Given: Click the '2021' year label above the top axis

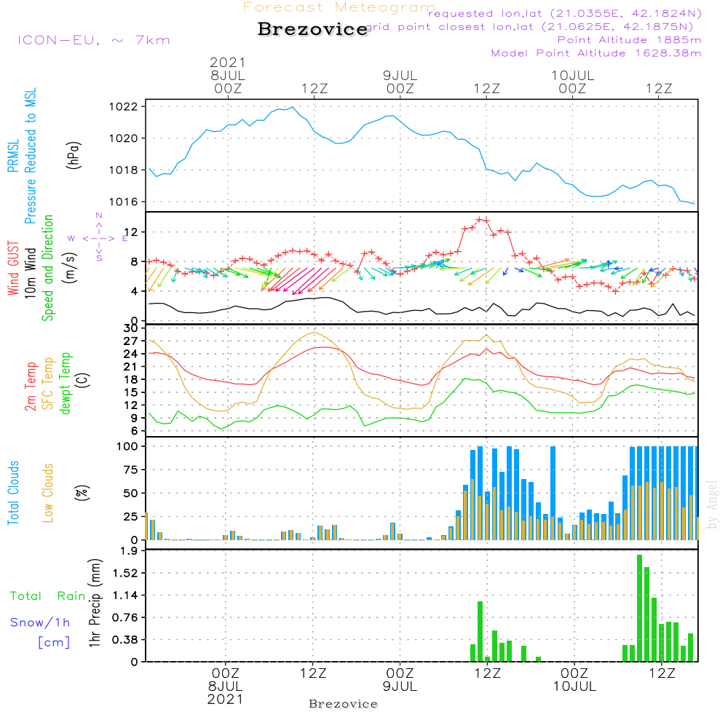Looking at the screenshot, I should pyautogui.click(x=227, y=62).
